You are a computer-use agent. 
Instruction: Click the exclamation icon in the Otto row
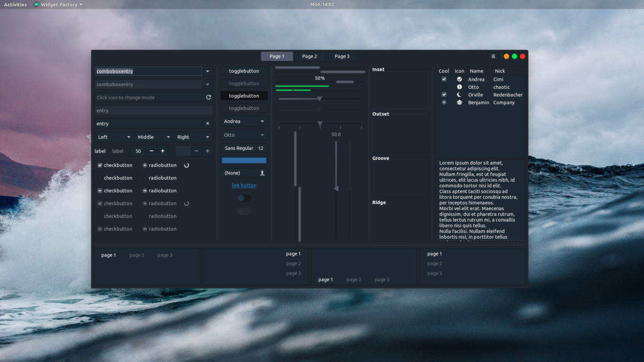(459, 87)
